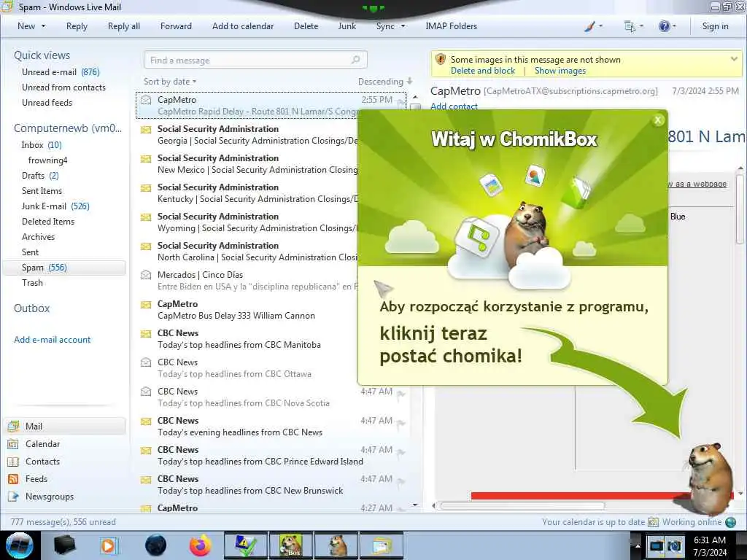The image size is (747, 560).
Task: Open the media player taskbar icon
Action: pos(108,545)
